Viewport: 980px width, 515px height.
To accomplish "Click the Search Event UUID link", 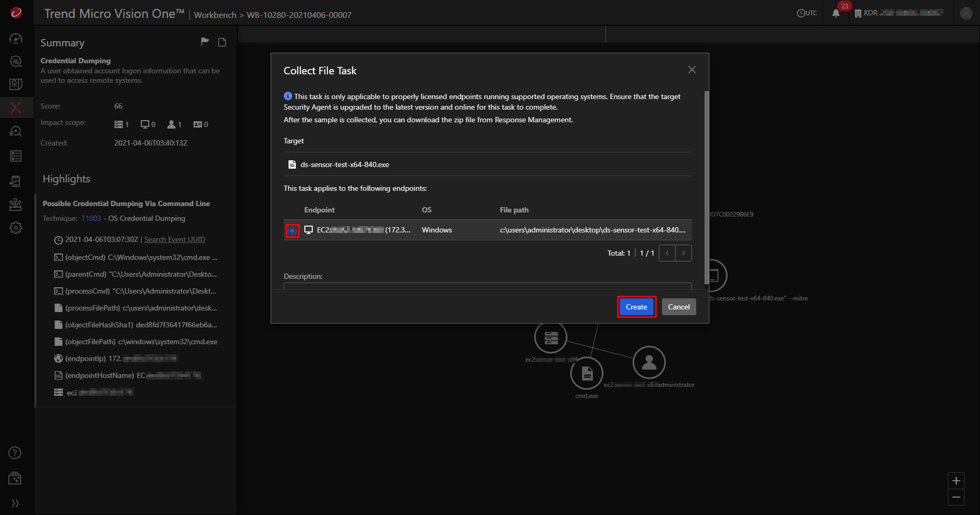I will (x=175, y=239).
